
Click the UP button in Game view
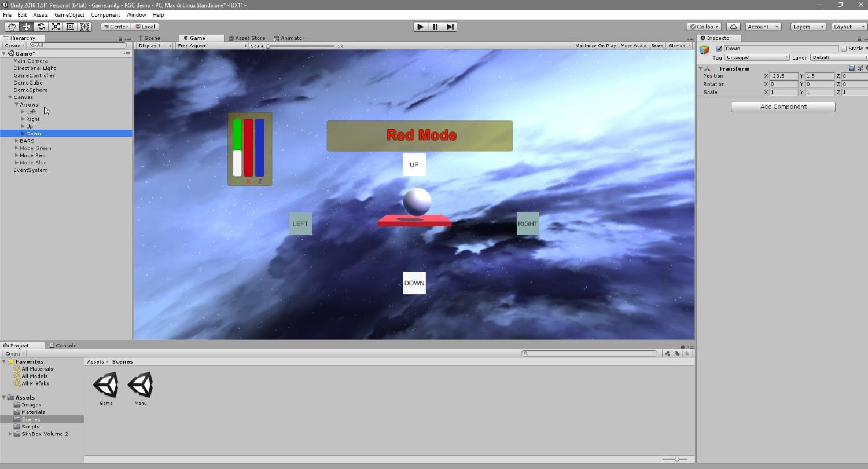[414, 165]
